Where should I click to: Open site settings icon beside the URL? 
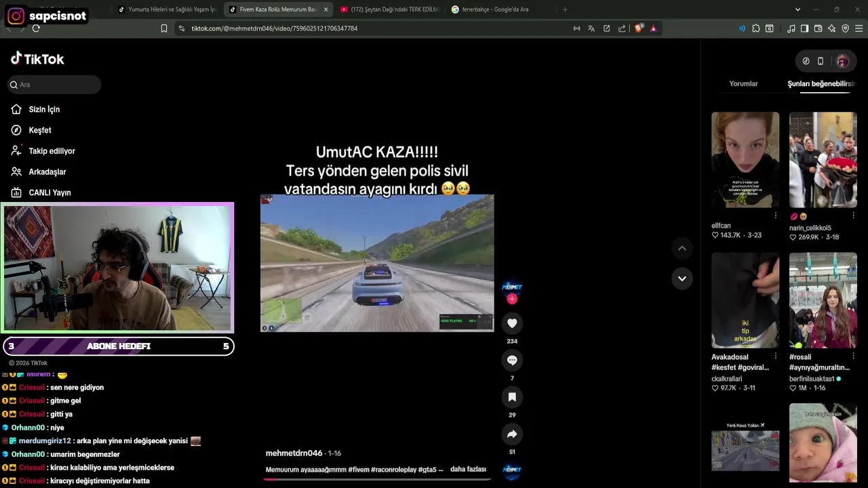click(181, 28)
